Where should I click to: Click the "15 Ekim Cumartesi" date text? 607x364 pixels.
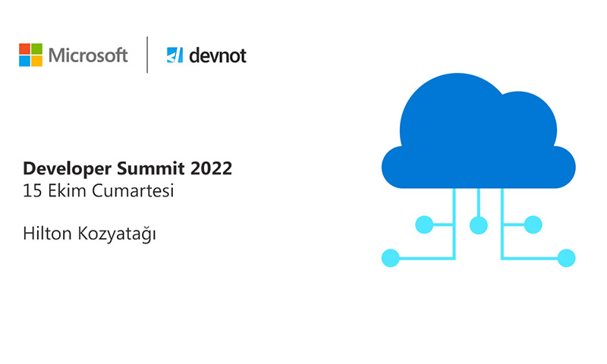(x=99, y=190)
